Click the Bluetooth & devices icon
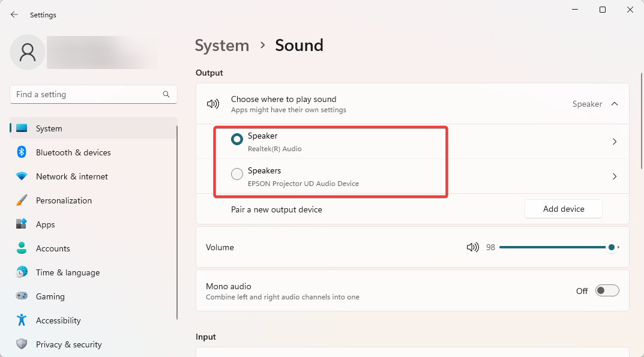This screenshot has height=357, width=644. point(22,152)
